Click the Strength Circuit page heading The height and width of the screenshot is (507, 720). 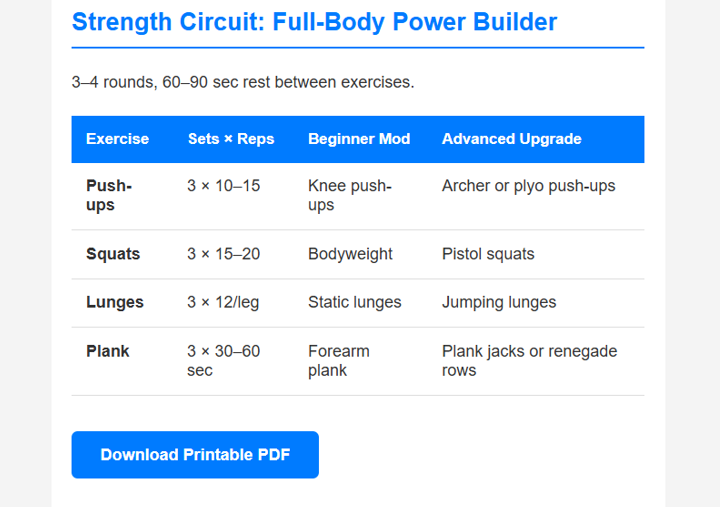click(314, 22)
